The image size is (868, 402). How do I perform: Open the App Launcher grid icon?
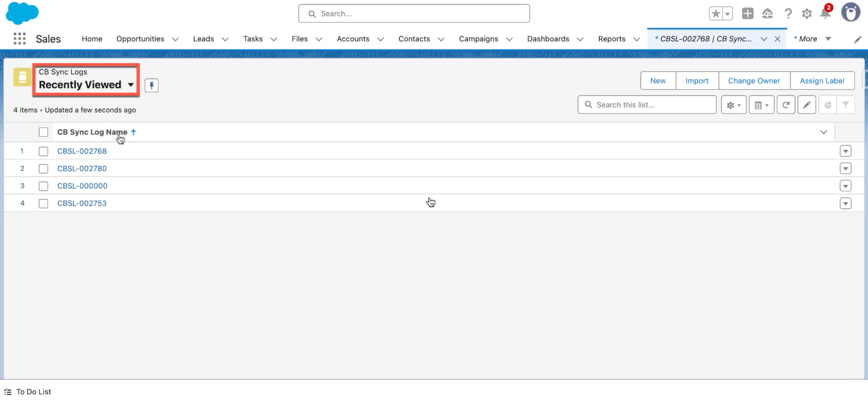click(x=19, y=39)
